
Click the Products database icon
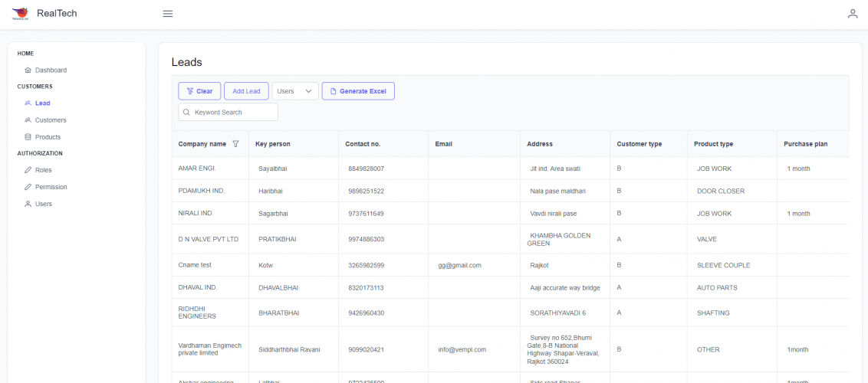click(28, 137)
